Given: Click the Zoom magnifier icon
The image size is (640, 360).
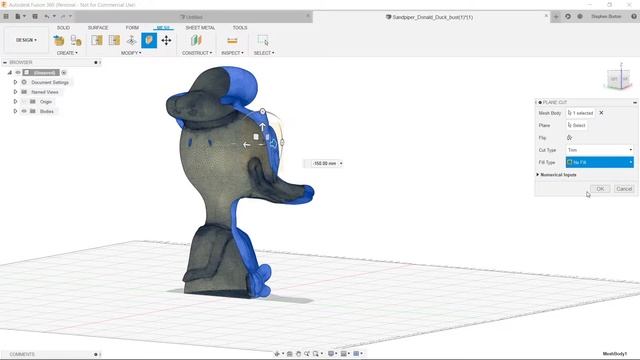Looking at the screenshot, I should [307, 354].
